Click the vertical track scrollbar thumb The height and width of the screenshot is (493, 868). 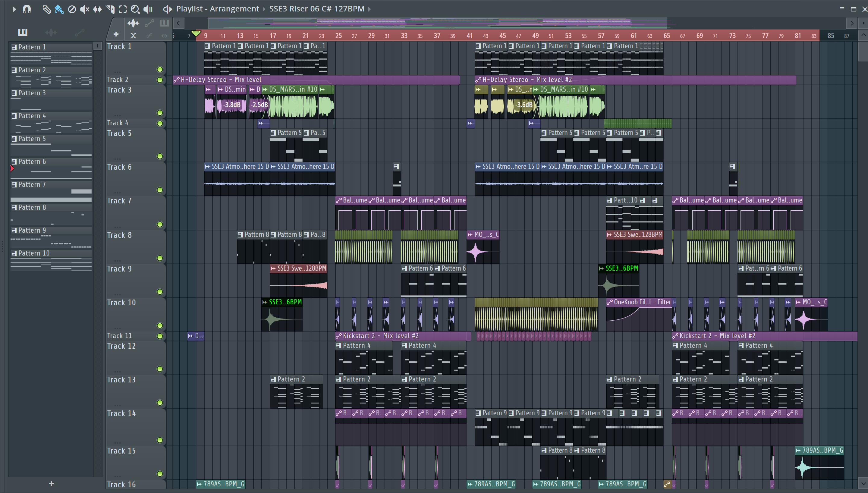(863, 52)
